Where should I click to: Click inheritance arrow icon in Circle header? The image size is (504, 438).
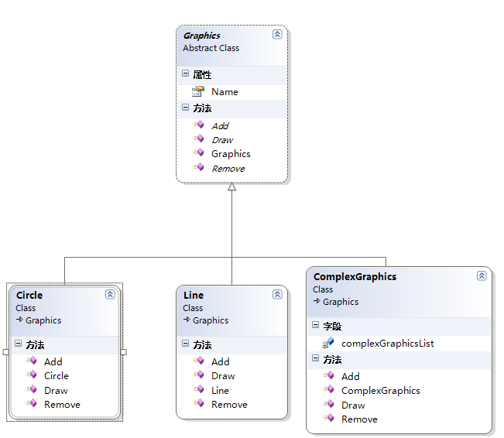coord(19,320)
